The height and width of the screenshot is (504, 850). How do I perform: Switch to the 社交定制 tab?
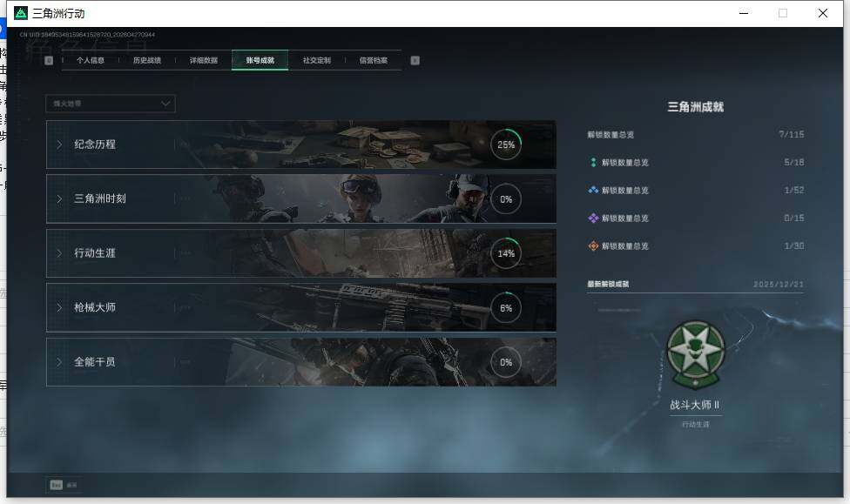click(317, 60)
